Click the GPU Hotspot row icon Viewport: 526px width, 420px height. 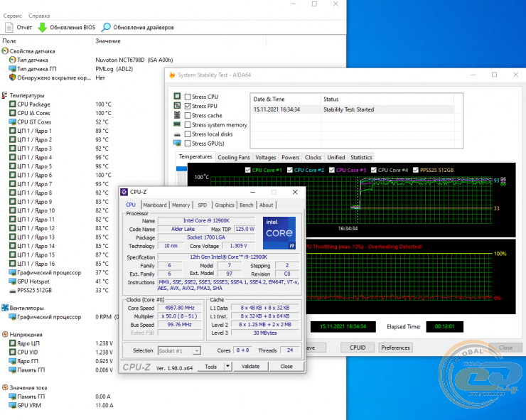pos(12,281)
